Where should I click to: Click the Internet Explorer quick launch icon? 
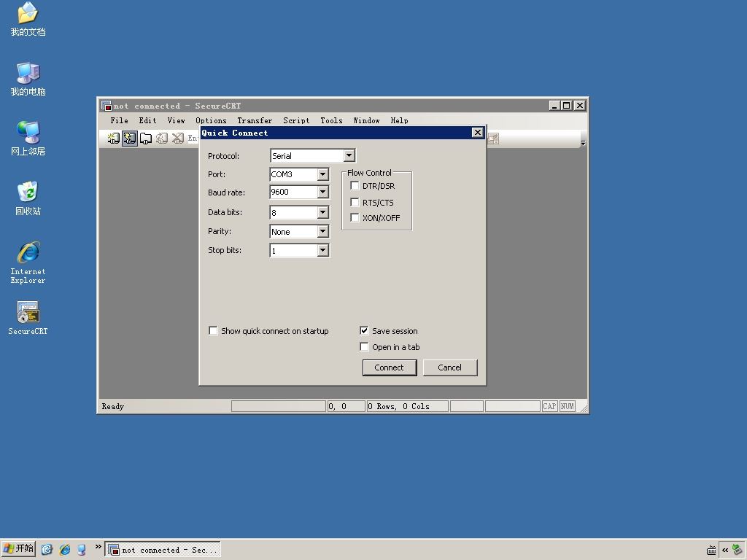coord(64,550)
